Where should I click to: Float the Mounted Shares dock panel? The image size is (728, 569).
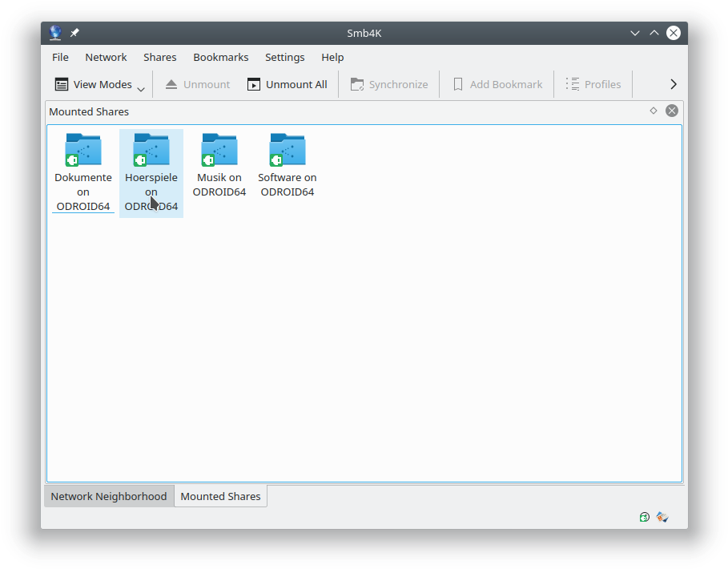click(654, 111)
